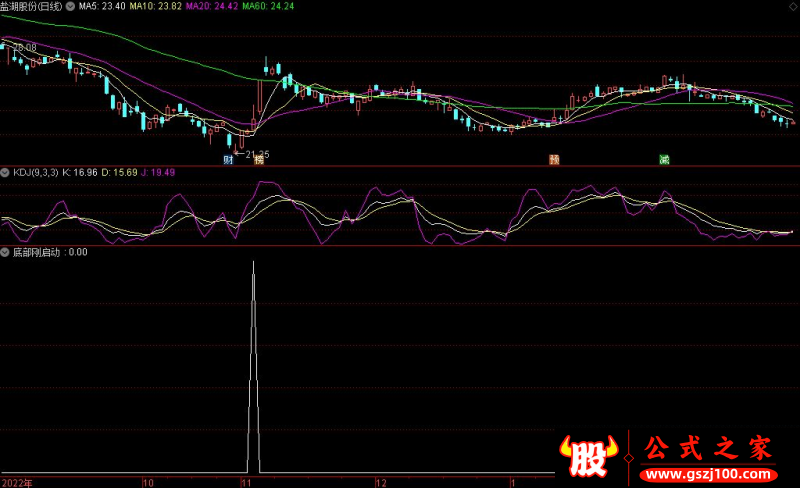Open the 预 forecast marker
This screenshot has width=800, height=488.
click(553, 159)
